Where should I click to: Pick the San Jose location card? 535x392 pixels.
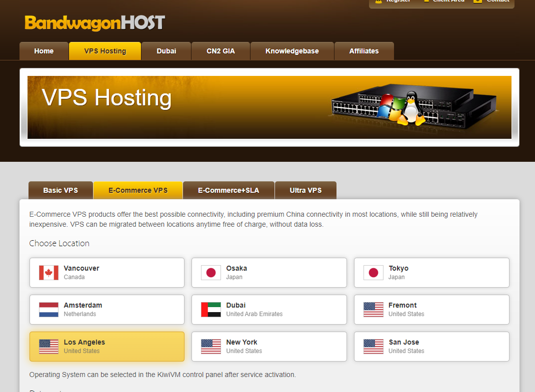431,347
